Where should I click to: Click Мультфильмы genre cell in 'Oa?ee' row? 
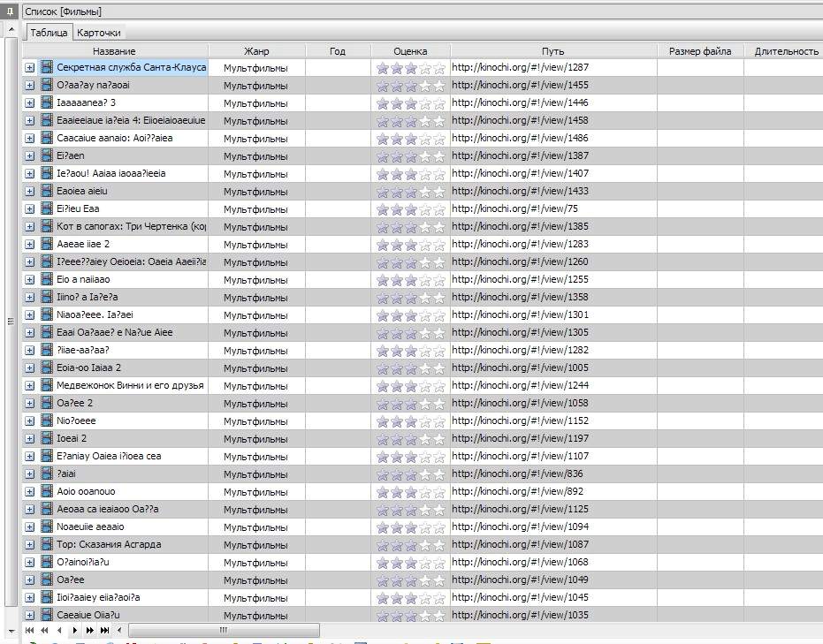[255, 580]
